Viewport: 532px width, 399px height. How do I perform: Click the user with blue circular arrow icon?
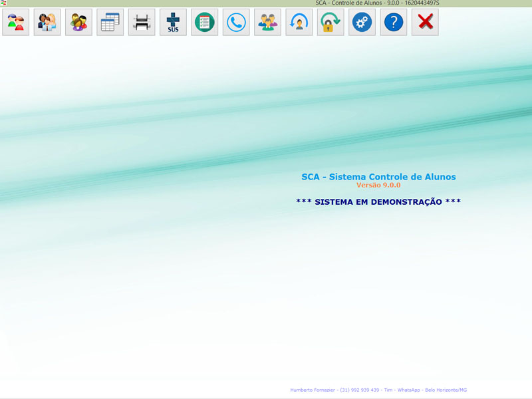pos(299,23)
